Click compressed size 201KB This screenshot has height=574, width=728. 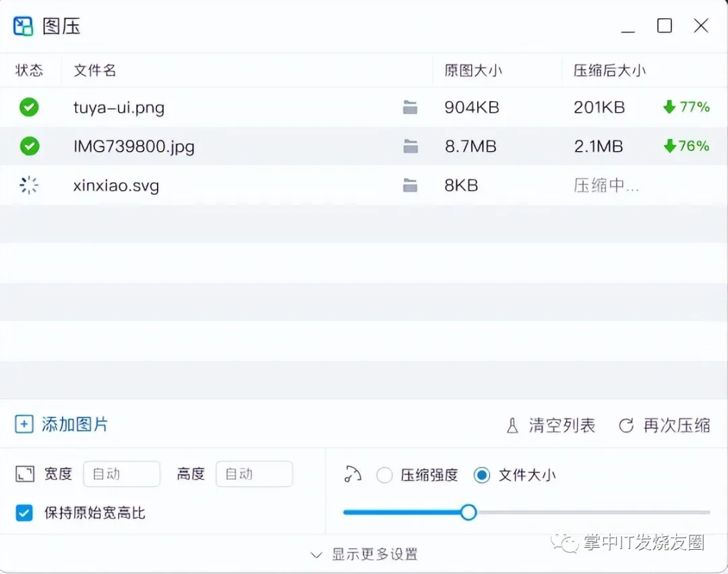click(x=599, y=107)
